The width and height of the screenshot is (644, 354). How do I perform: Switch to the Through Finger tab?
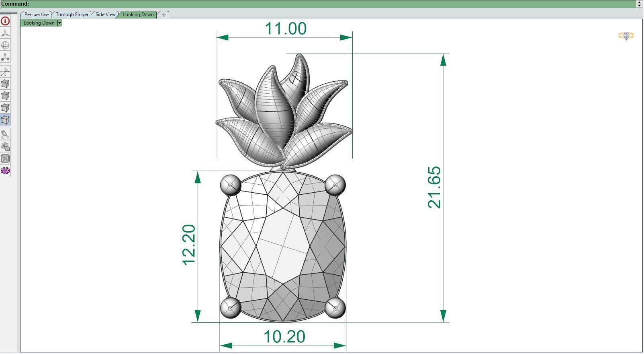72,14
